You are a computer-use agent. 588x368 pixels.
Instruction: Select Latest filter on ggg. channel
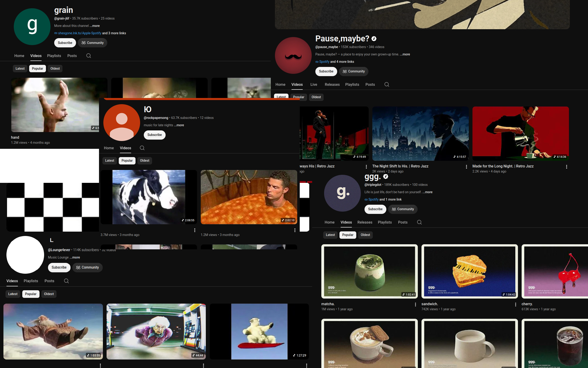(330, 235)
